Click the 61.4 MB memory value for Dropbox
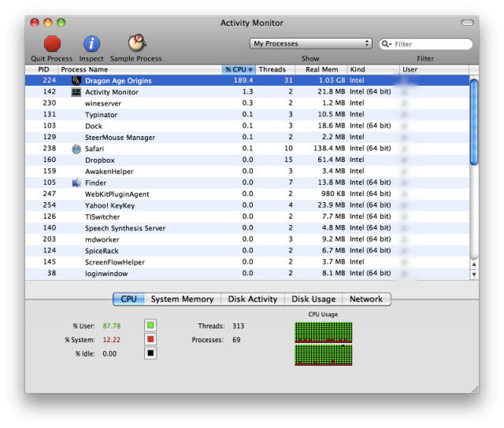Viewport: 504px width, 428px height. tap(332, 160)
